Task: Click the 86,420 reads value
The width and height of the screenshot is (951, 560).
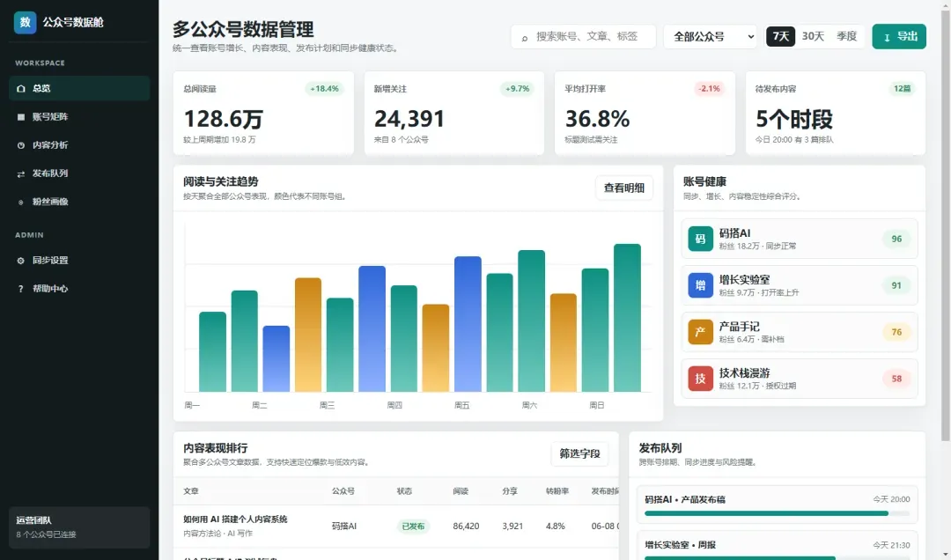Action: [x=466, y=526]
